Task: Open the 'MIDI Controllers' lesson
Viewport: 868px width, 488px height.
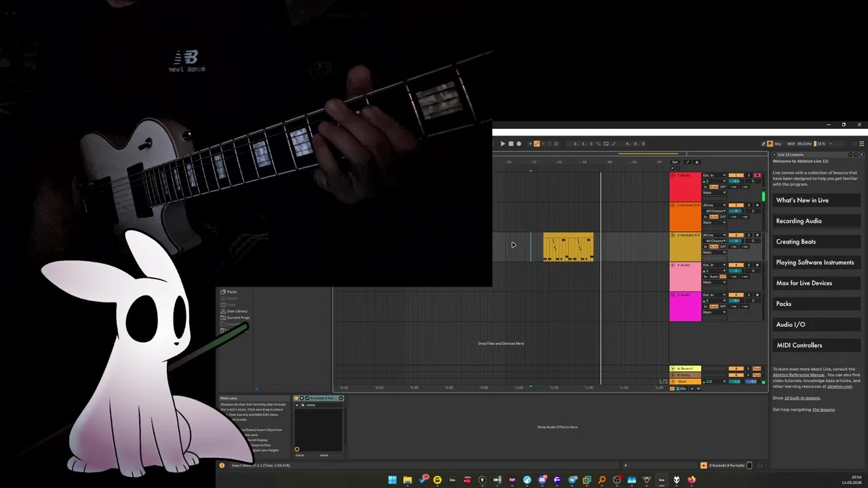Action: click(x=816, y=345)
